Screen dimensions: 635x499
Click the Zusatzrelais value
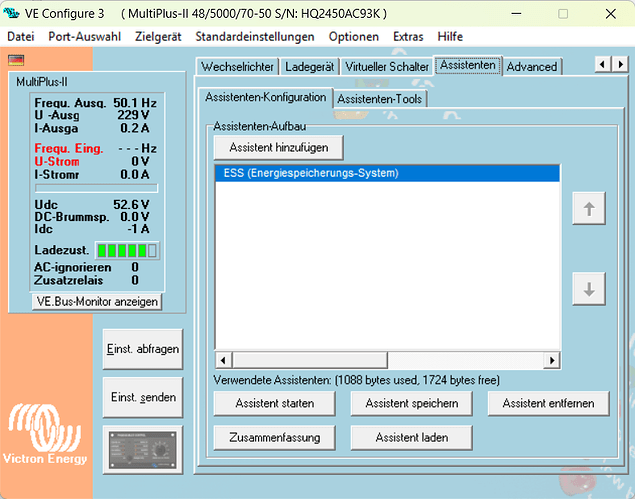pyautogui.click(x=135, y=280)
